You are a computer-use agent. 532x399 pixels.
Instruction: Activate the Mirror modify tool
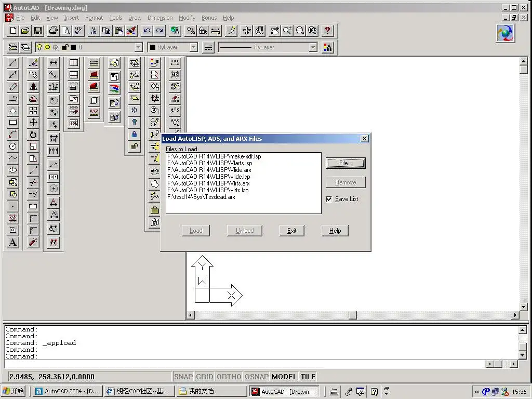(33, 87)
